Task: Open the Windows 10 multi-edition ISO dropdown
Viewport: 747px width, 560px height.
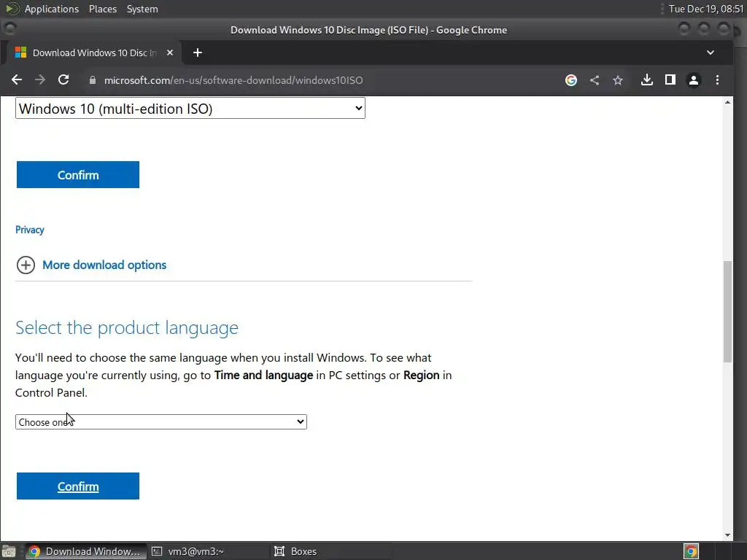Action: point(190,109)
